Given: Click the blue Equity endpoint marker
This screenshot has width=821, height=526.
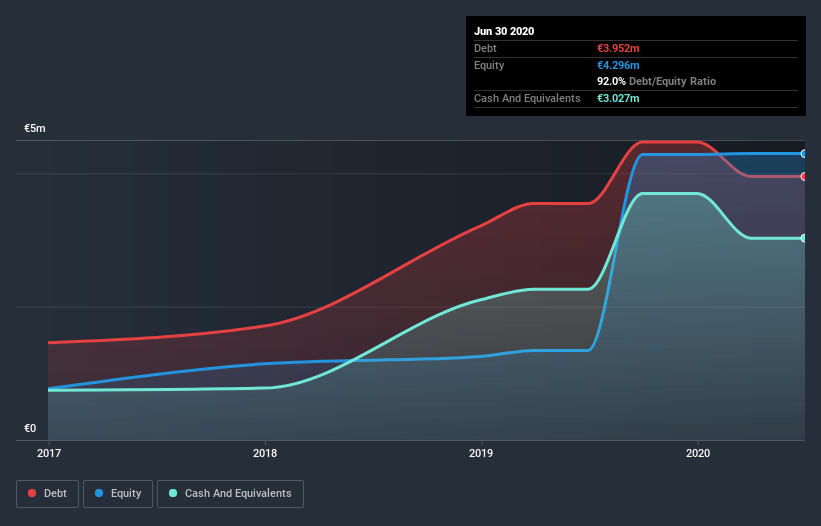Looking at the screenshot, I should [x=804, y=154].
